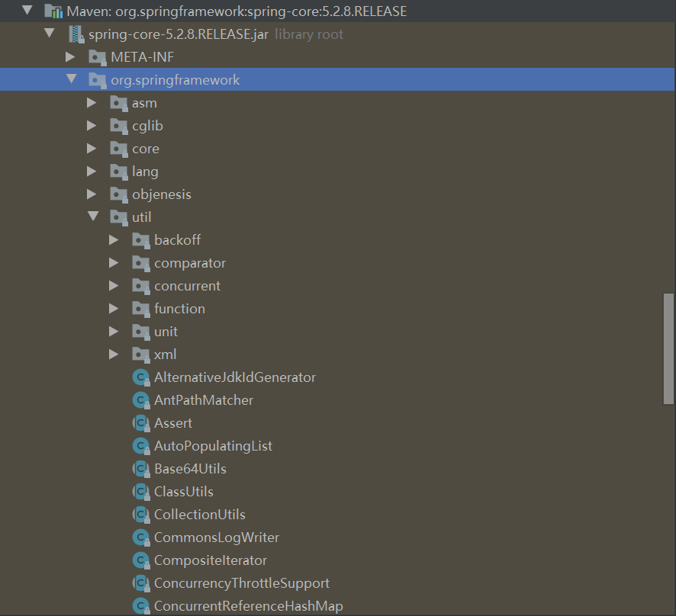
Task: Click the ConcurrentReferenceHashMap class icon
Action: click(141, 606)
